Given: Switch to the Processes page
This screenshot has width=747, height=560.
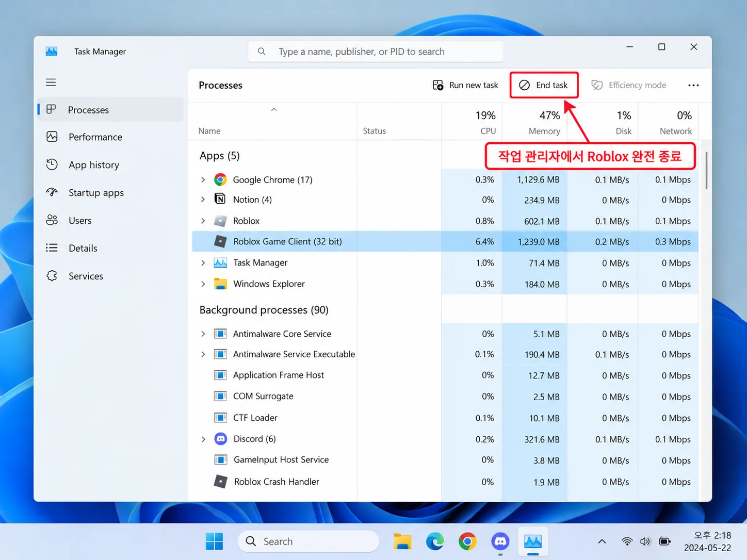Looking at the screenshot, I should pyautogui.click(x=110, y=109).
